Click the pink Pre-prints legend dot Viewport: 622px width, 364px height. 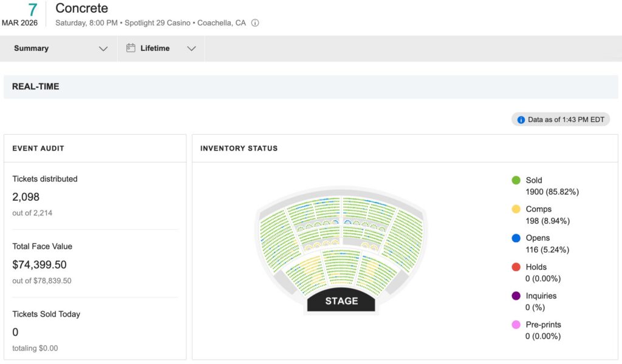(516, 325)
